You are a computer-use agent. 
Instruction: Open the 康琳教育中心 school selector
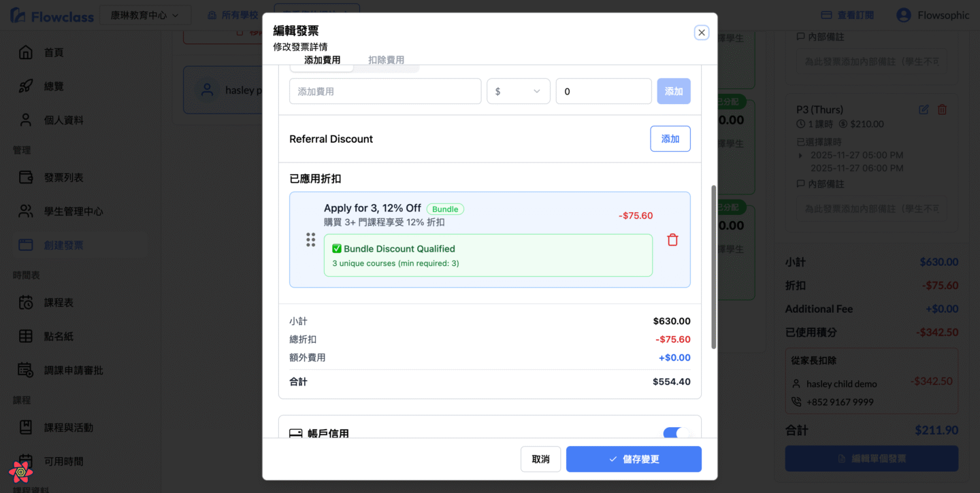[x=145, y=15]
